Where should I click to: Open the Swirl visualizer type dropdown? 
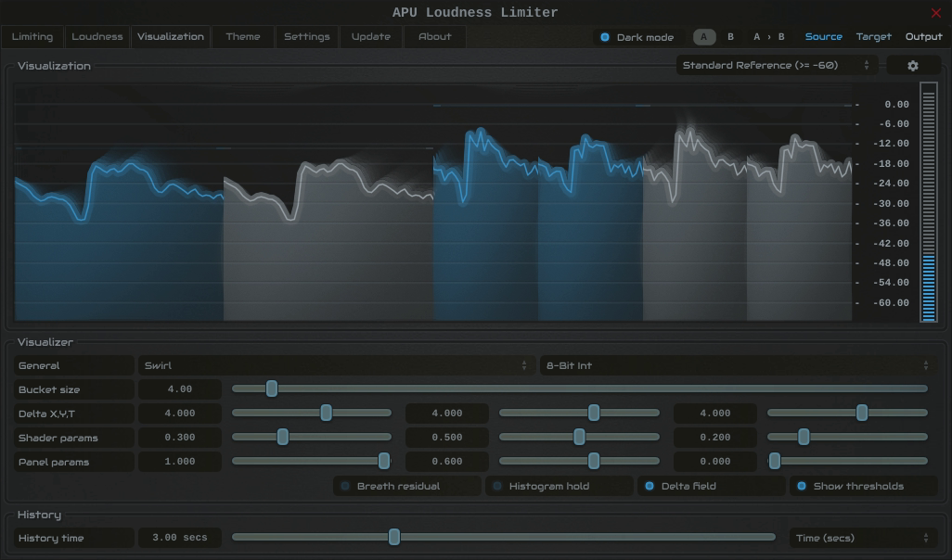[x=336, y=365]
